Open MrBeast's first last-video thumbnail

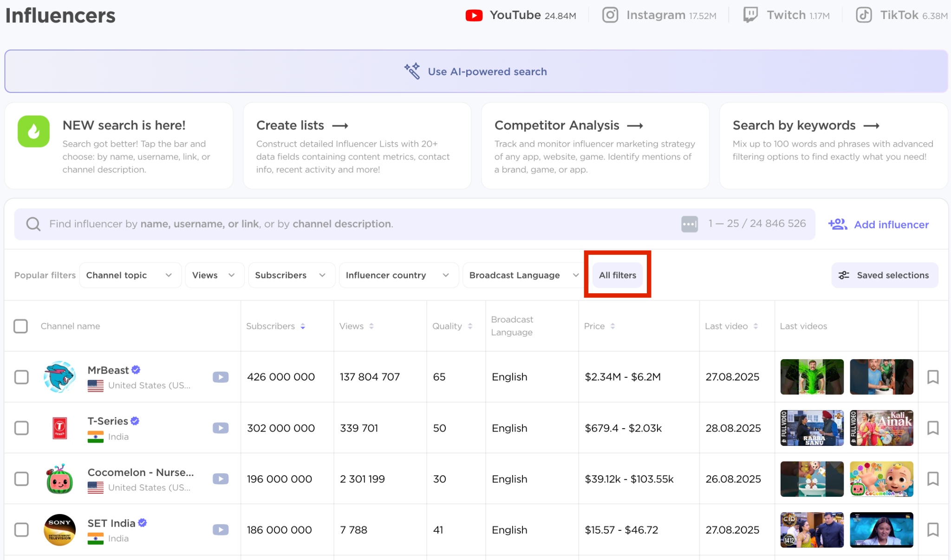[812, 377]
